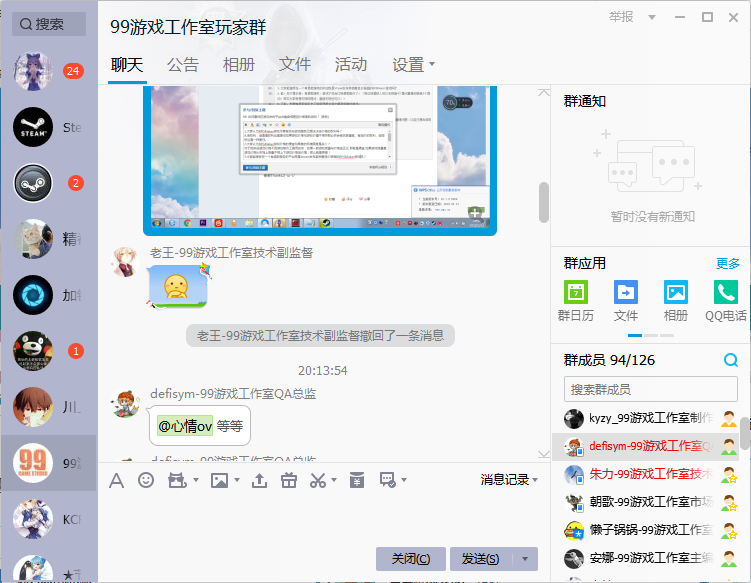The image size is (751, 583).
Task: Expand the 举报 dropdown arrow
Action: click(x=651, y=18)
